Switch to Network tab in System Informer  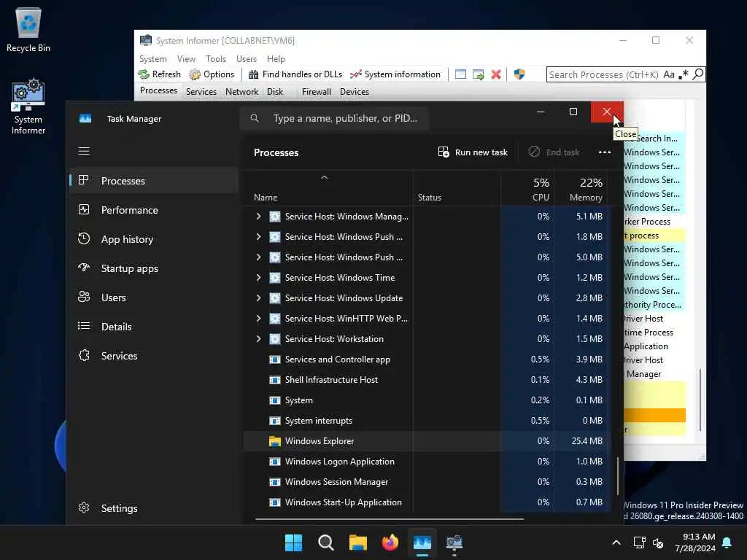pyautogui.click(x=242, y=92)
